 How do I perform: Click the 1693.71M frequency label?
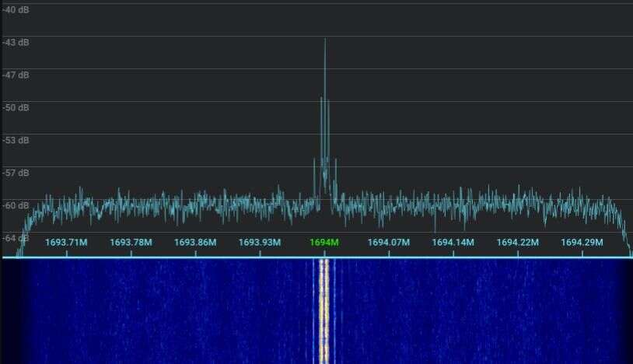(66, 242)
